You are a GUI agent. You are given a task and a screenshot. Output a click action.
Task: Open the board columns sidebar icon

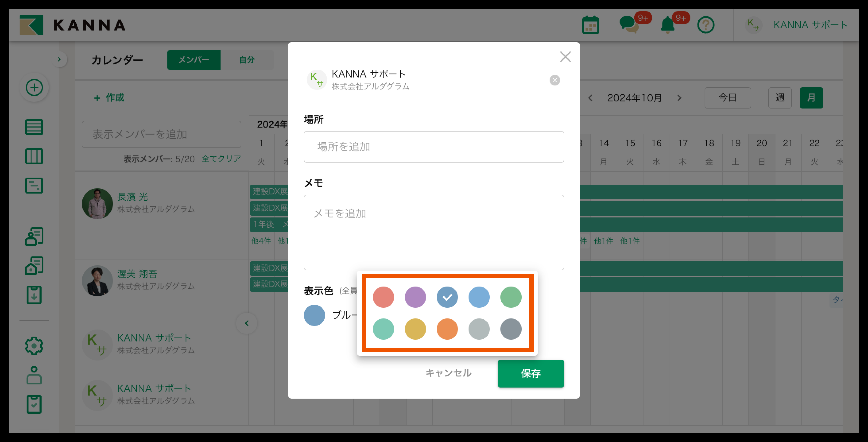click(34, 156)
